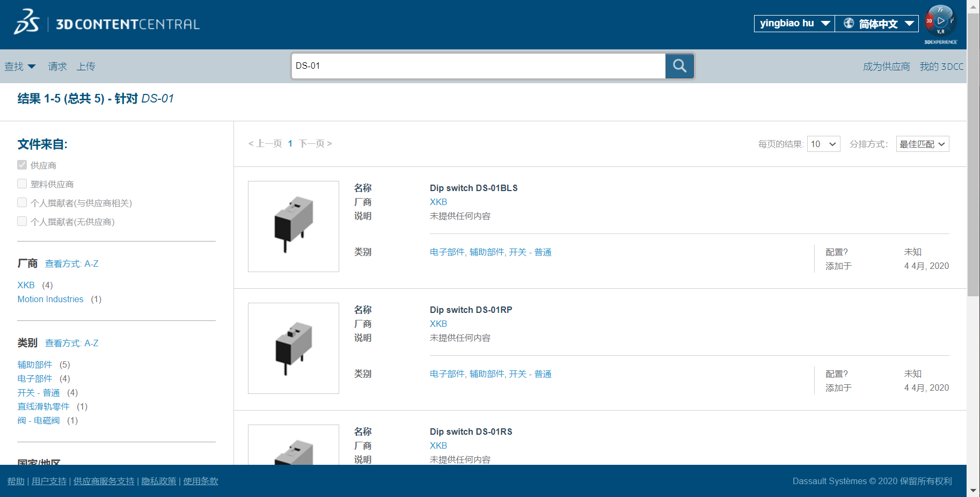Screen dimensions: 980x497
Task: Open the Dip switch DS-01BLS title
Action: [474, 188]
